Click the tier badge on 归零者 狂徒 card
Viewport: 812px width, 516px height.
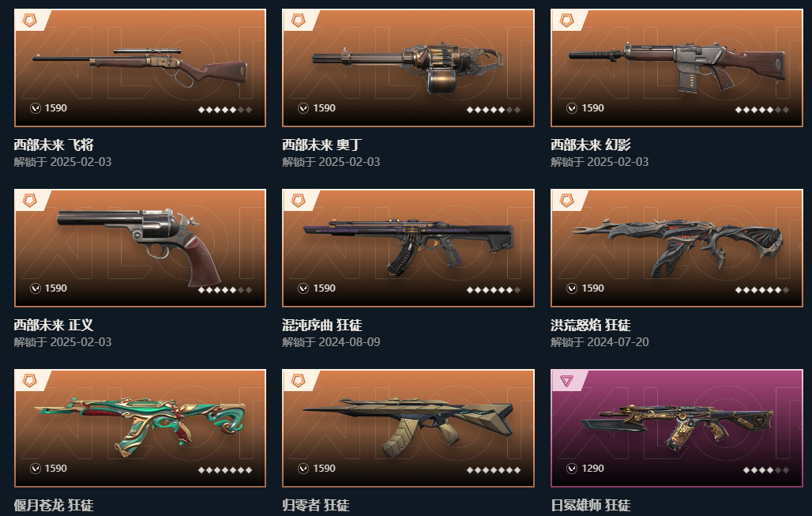pos(298,381)
